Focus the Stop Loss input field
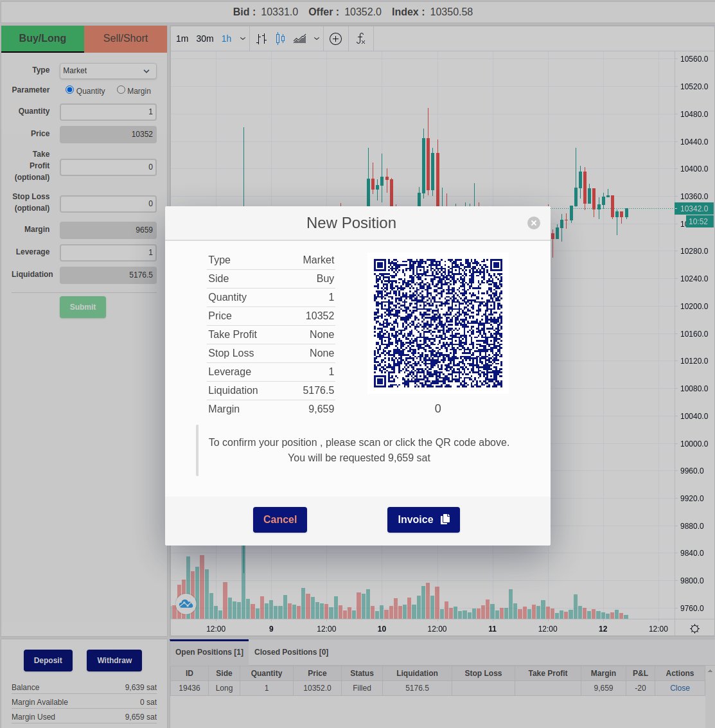The height and width of the screenshot is (728, 715). (108, 204)
